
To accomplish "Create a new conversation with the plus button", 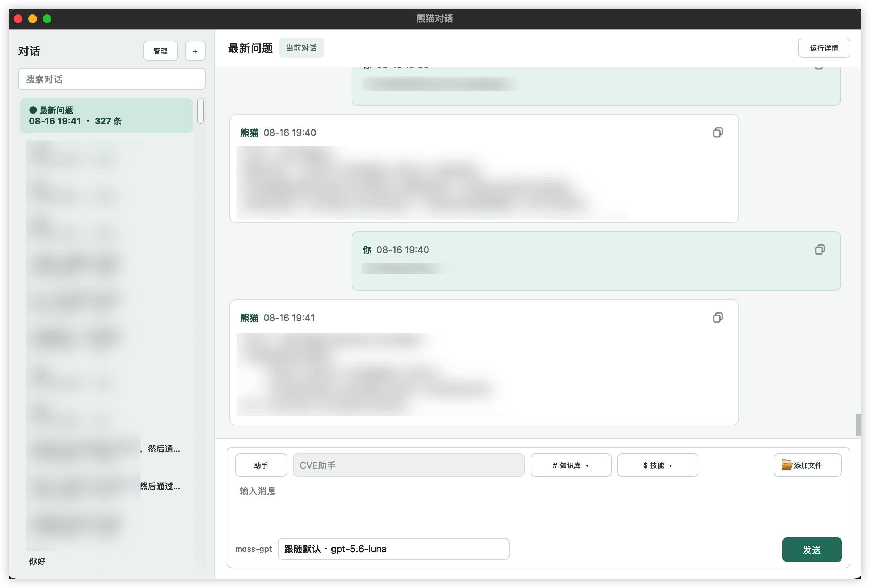I will (x=195, y=51).
